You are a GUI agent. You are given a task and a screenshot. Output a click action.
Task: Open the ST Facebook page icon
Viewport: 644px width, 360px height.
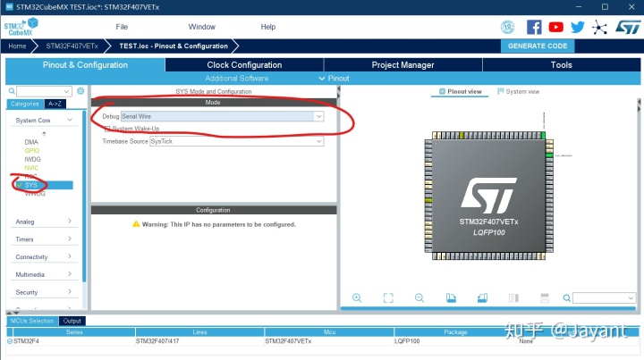[x=534, y=27]
